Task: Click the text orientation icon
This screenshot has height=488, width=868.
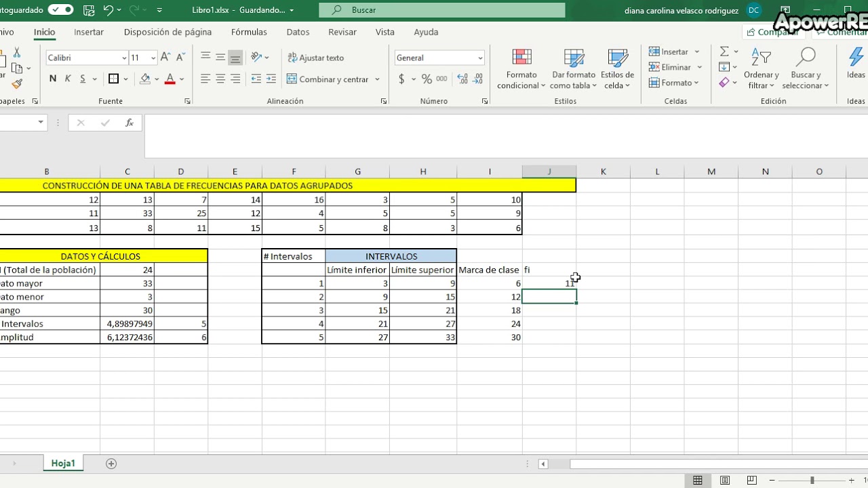Action: point(256,58)
